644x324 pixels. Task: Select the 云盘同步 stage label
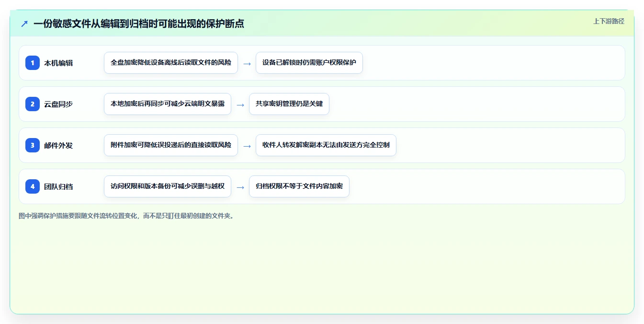(x=58, y=104)
